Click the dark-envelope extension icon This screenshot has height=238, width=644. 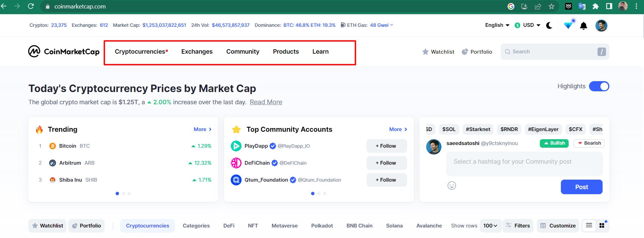coord(568,6)
